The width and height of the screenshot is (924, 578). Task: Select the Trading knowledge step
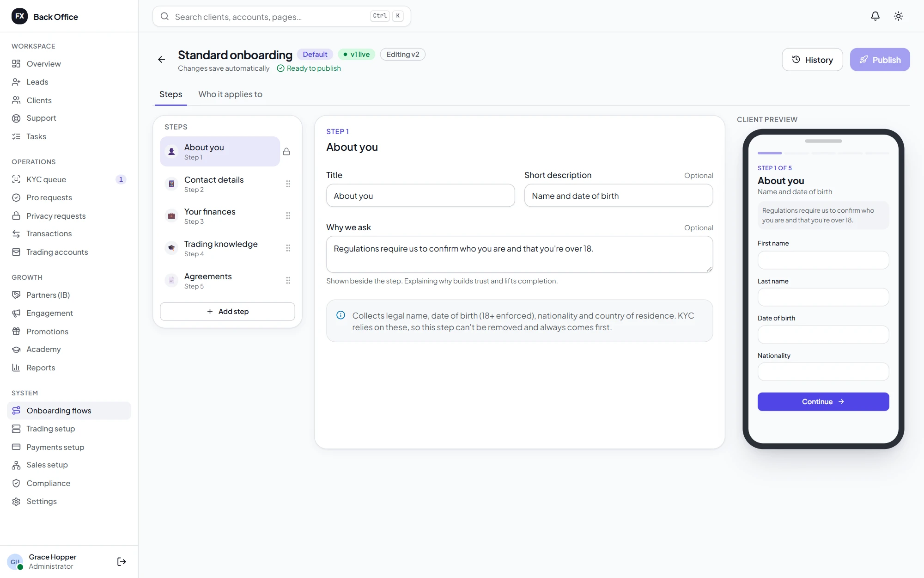[x=220, y=248]
